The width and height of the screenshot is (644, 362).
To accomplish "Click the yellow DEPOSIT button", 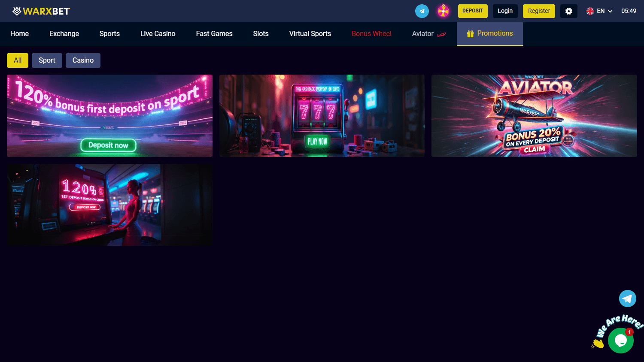I will point(473,11).
